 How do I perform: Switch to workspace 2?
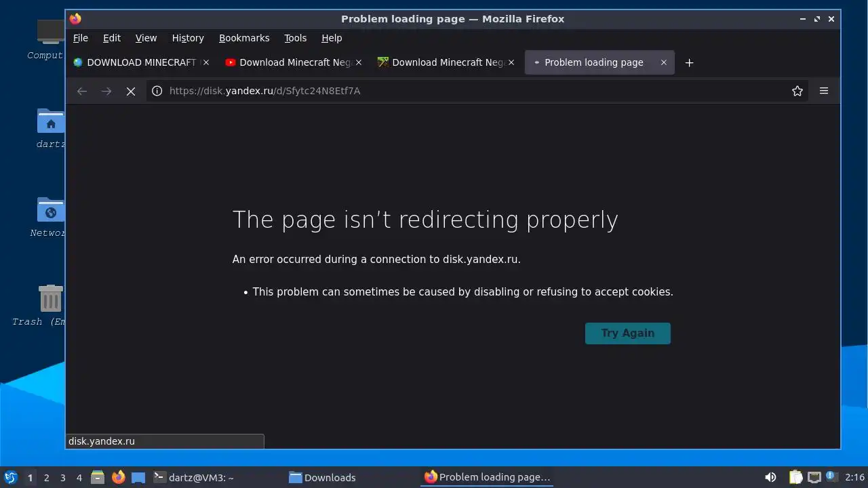click(x=47, y=478)
